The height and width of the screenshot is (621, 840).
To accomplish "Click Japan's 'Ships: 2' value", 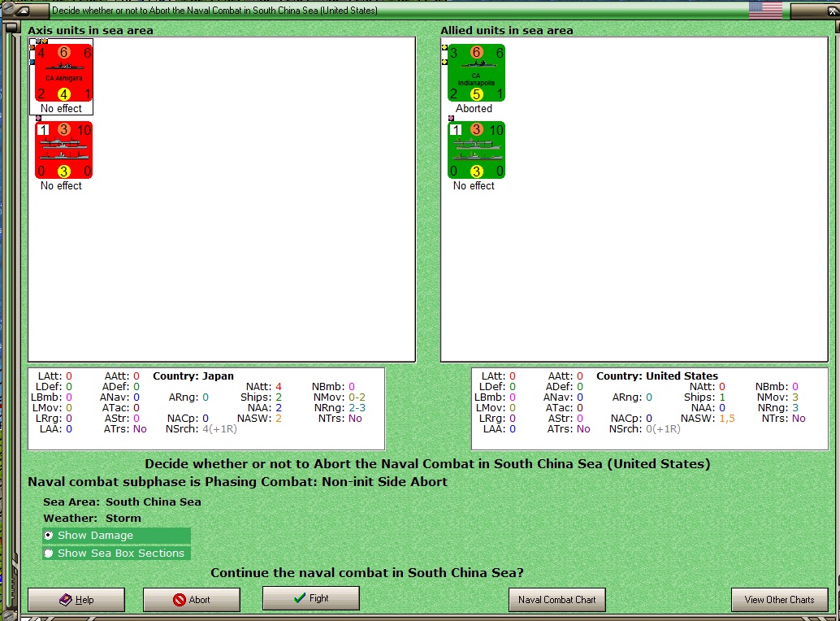I will click(x=261, y=397).
